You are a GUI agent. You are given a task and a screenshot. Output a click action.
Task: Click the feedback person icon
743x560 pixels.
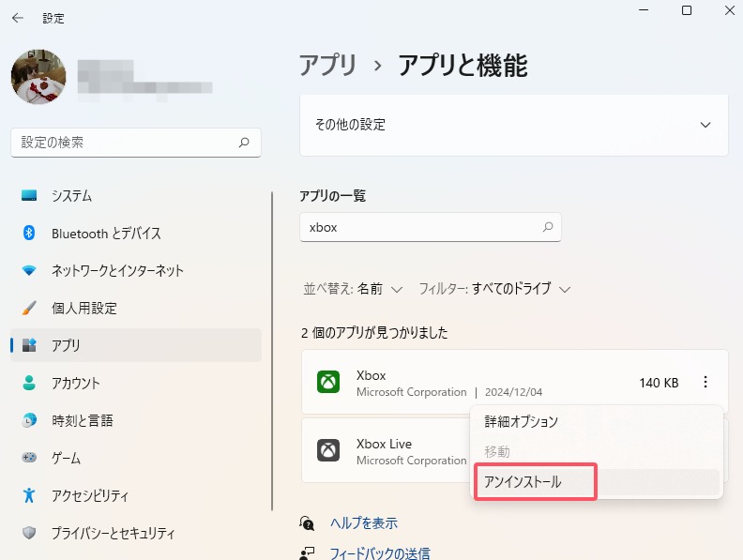(x=307, y=553)
